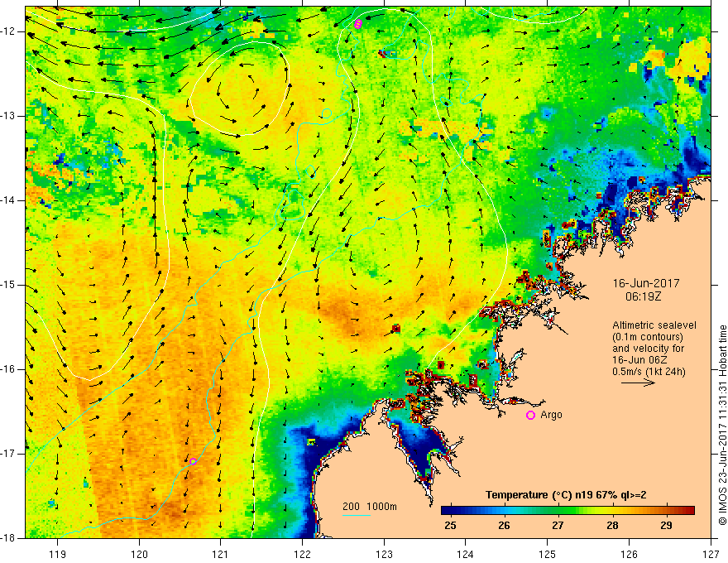This screenshot has width=728, height=563.
Task: Click the magenta Argo float marker near 12°S
Action: click(x=357, y=24)
